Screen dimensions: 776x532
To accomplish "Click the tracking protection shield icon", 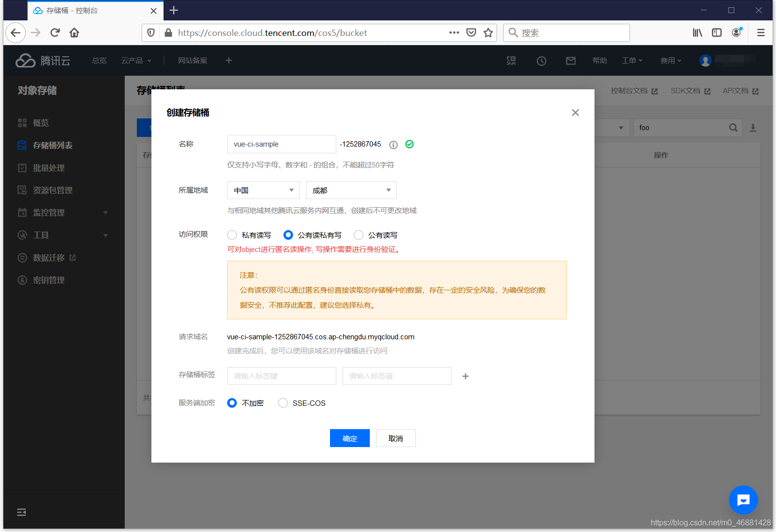I will coord(151,33).
